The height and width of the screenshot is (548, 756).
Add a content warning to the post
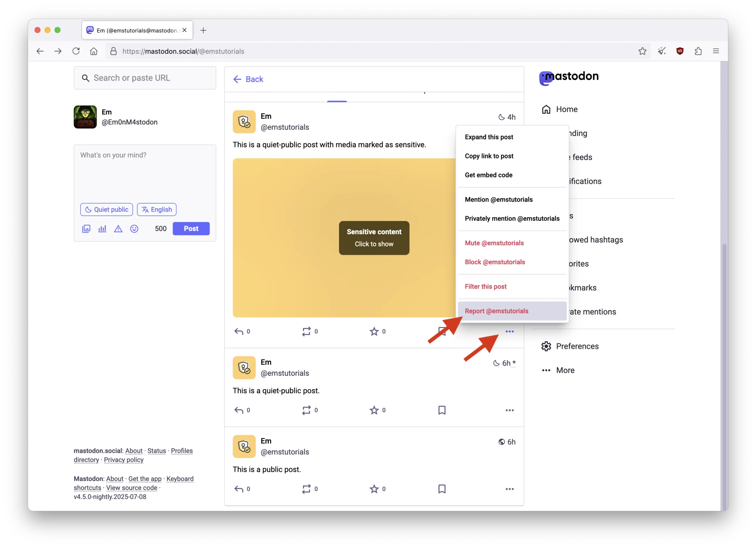point(118,229)
